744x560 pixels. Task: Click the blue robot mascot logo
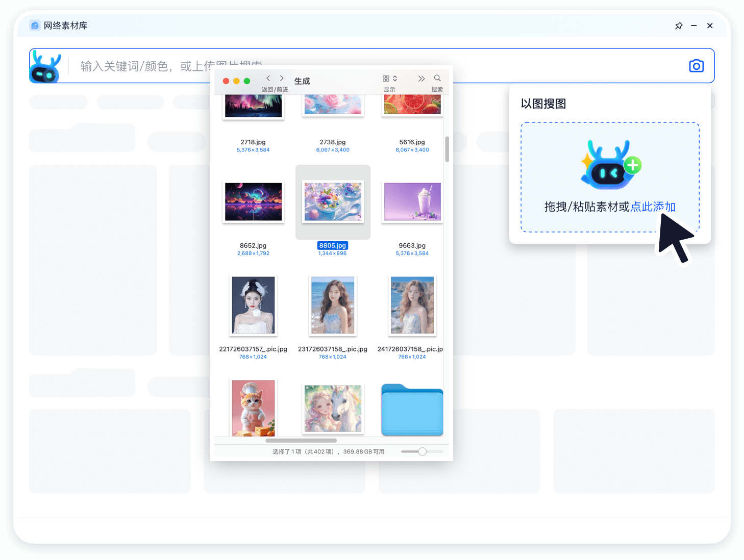coord(45,67)
